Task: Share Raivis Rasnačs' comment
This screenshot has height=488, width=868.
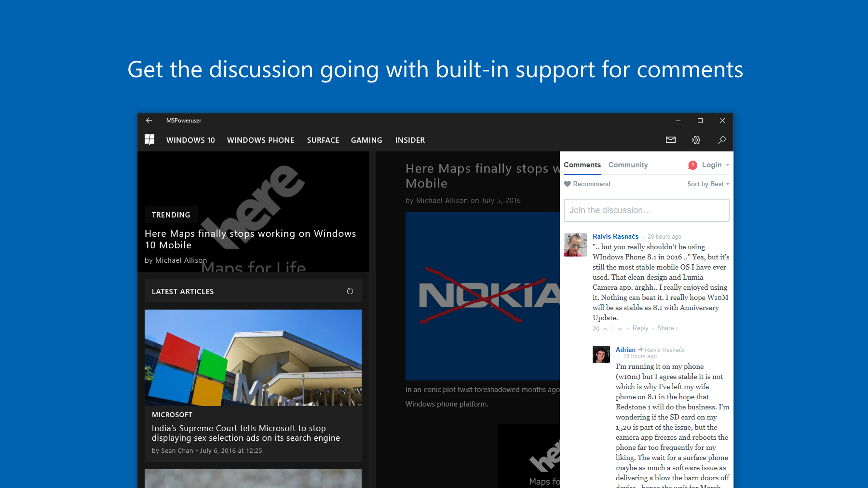Action: click(x=667, y=328)
